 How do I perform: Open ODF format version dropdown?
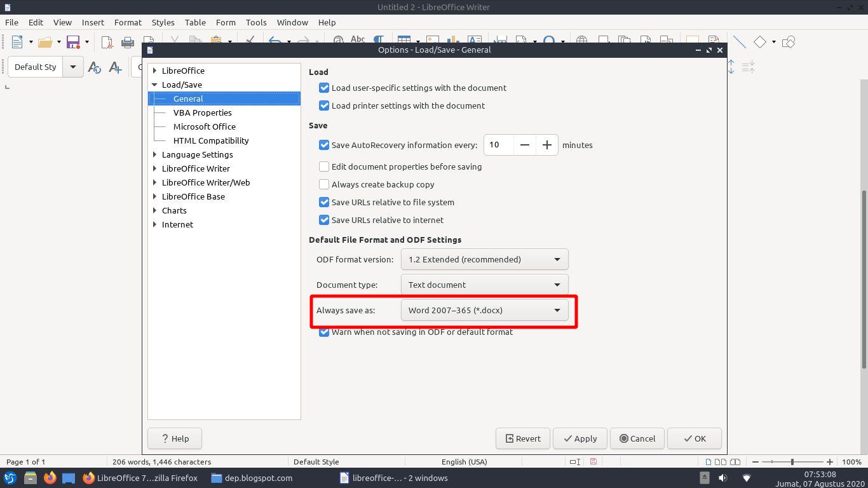[x=484, y=259]
